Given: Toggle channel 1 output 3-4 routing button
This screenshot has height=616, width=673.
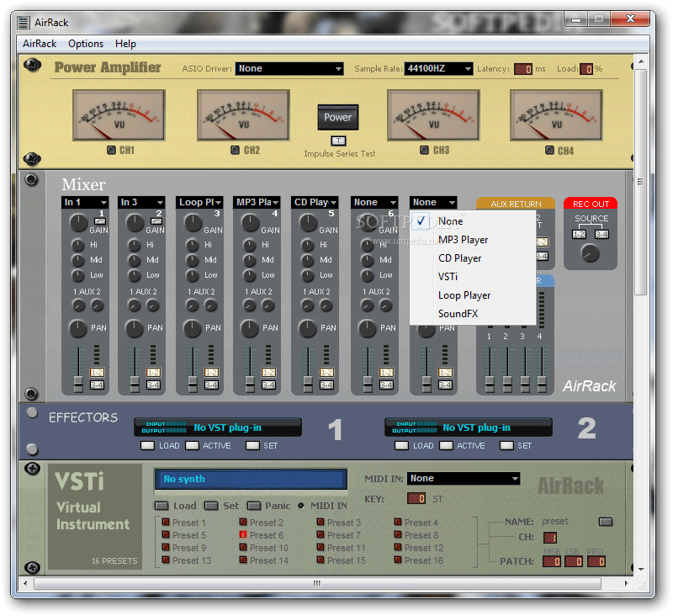Looking at the screenshot, I should click(x=97, y=385).
